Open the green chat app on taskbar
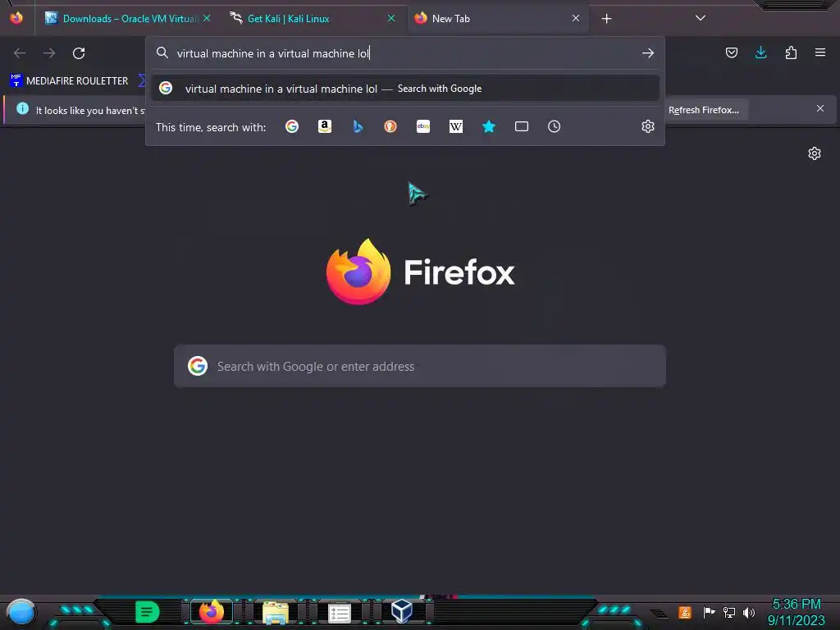840x630 pixels. [x=147, y=612]
